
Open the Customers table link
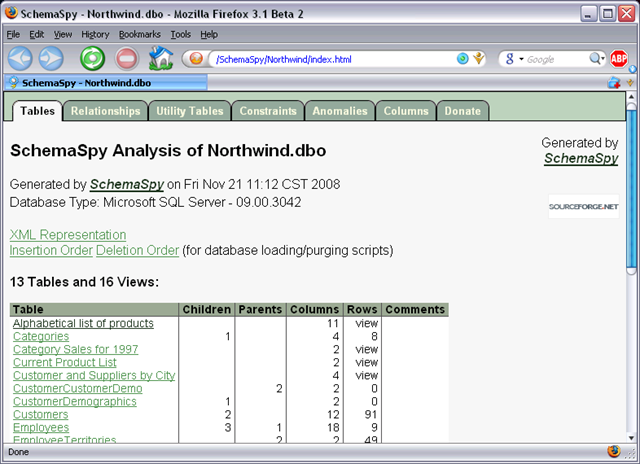click(40, 415)
